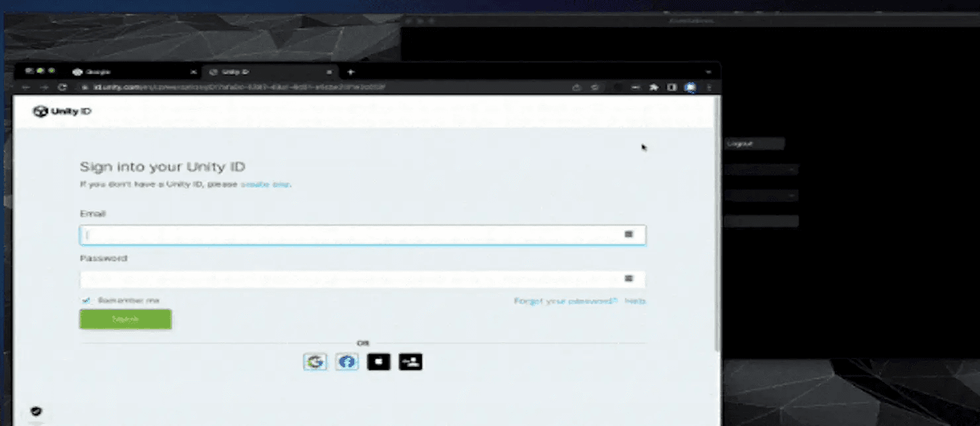Sign in with the Google icon
Screen dimensions: 980x426
pos(315,362)
